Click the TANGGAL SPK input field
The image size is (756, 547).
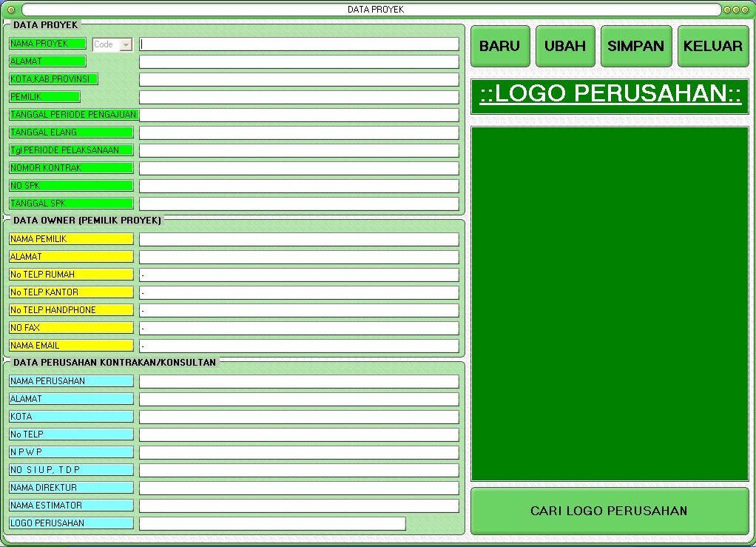pyautogui.click(x=299, y=204)
